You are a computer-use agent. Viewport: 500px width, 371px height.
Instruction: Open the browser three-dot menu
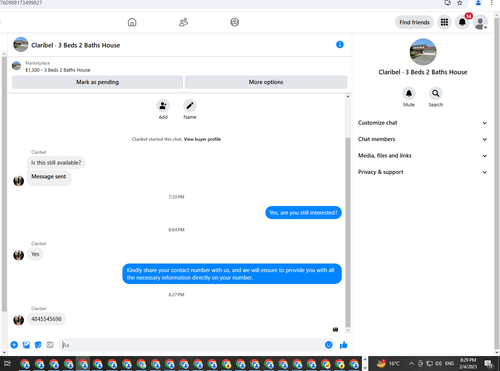492,3
